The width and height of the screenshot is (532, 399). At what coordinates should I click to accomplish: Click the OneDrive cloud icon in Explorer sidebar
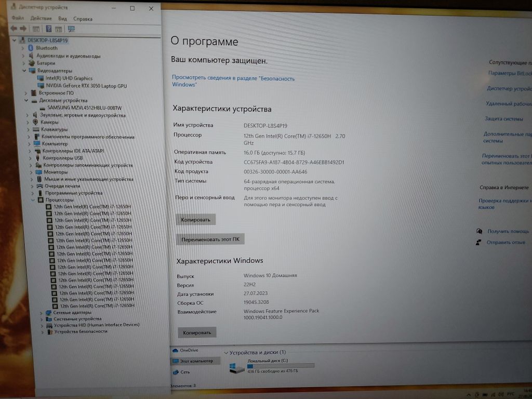click(x=175, y=350)
